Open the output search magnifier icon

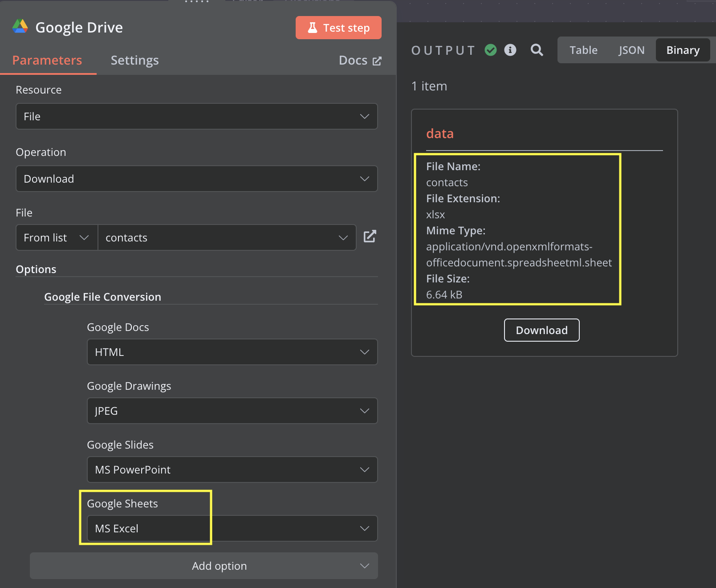[x=537, y=50]
